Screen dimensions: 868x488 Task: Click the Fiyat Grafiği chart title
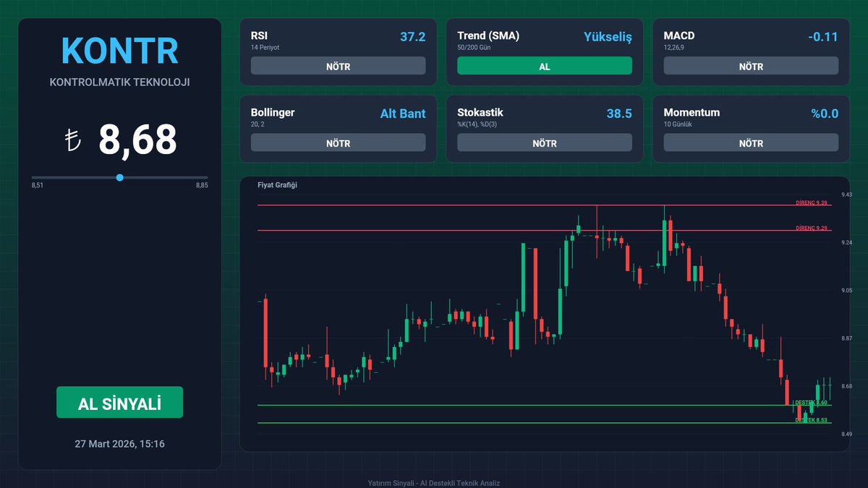277,185
